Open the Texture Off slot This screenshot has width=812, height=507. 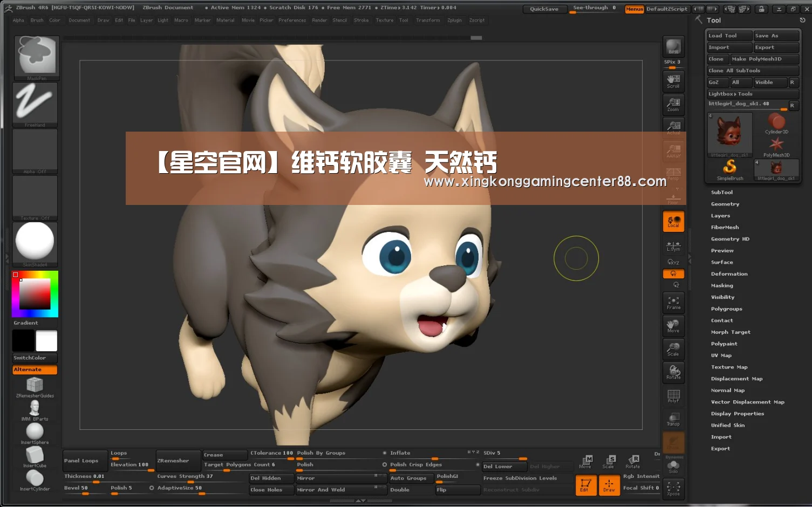click(x=35, y=198)
